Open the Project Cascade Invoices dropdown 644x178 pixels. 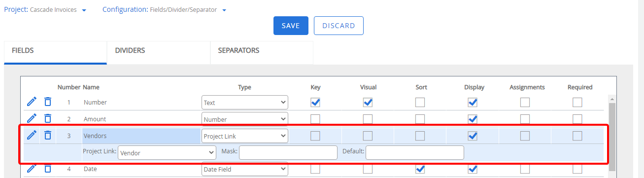coord(45,10)
